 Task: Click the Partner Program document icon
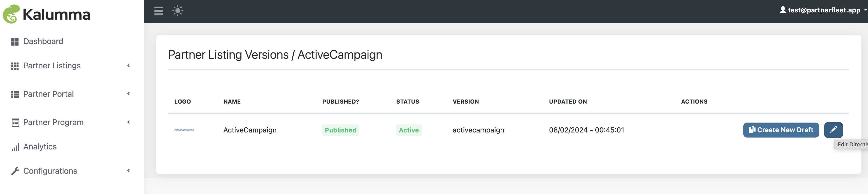tap(15, 123)
